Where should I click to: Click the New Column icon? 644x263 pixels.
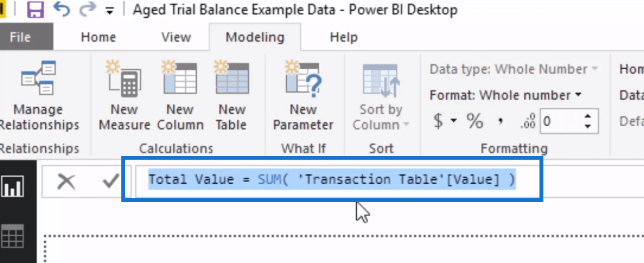(179, 77)
